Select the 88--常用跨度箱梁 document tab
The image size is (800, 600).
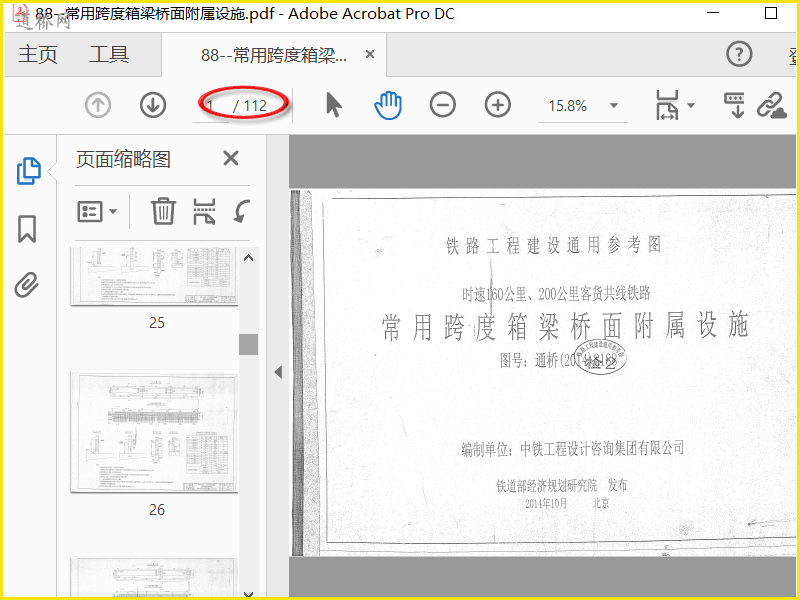(274, 55)
